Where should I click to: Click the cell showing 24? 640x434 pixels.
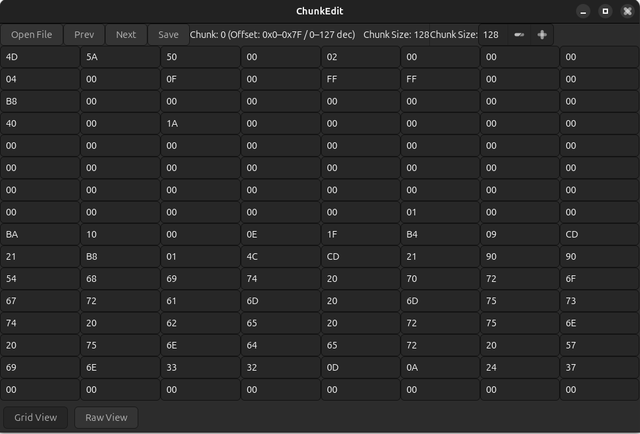coord(520,367)
